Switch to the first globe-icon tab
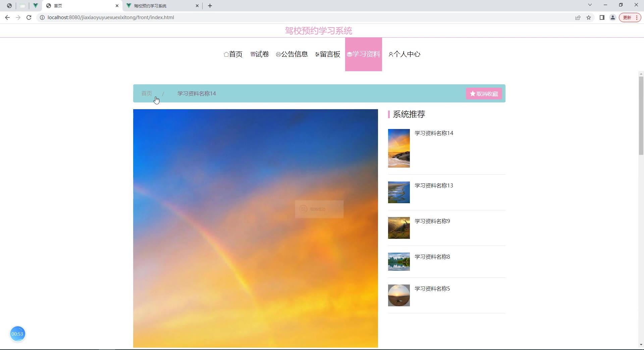644x350 pixels. [9, 6]
